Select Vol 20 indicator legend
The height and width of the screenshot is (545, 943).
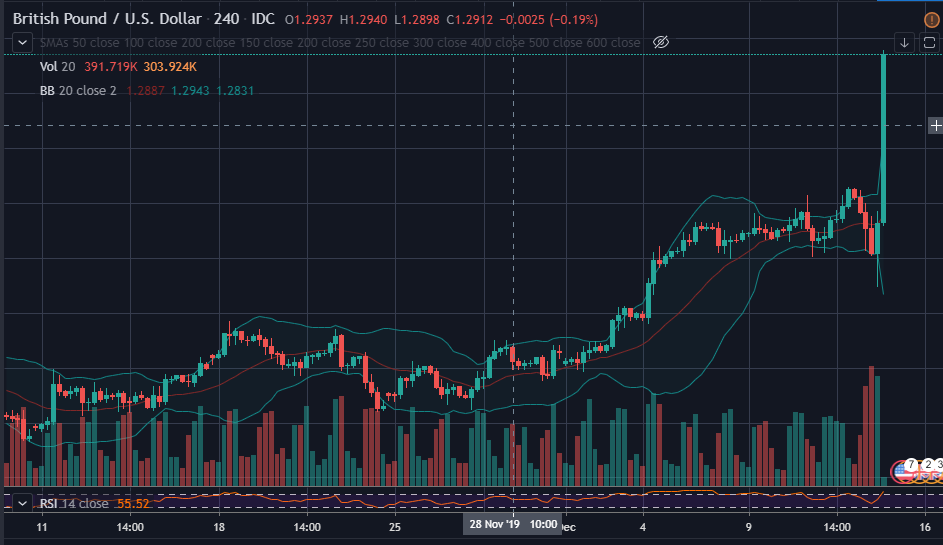pos(57,67)
